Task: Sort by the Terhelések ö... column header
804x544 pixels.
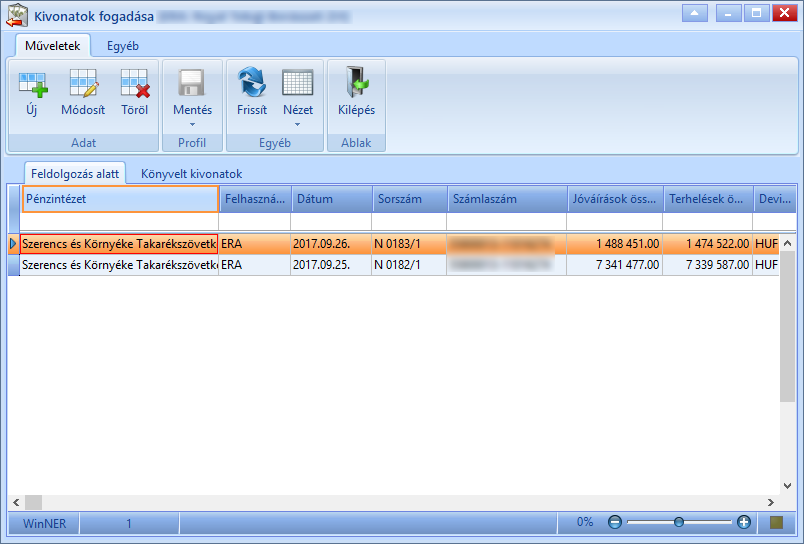Action: click(708, 199)
